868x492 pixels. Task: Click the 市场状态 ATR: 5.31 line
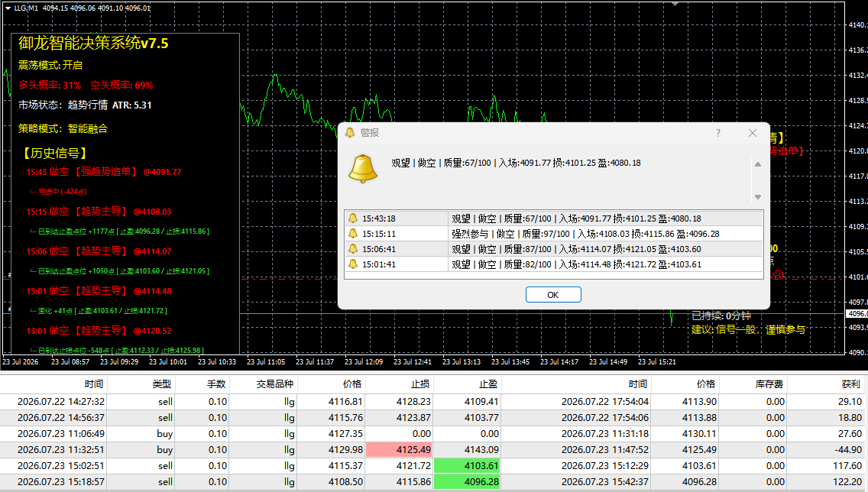(85, 105)
